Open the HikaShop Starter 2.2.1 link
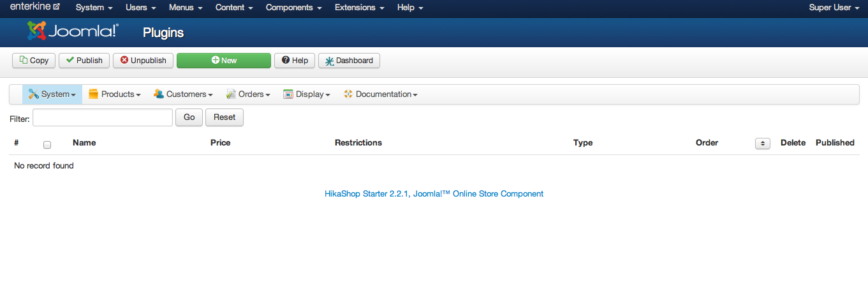 point(434,193)
